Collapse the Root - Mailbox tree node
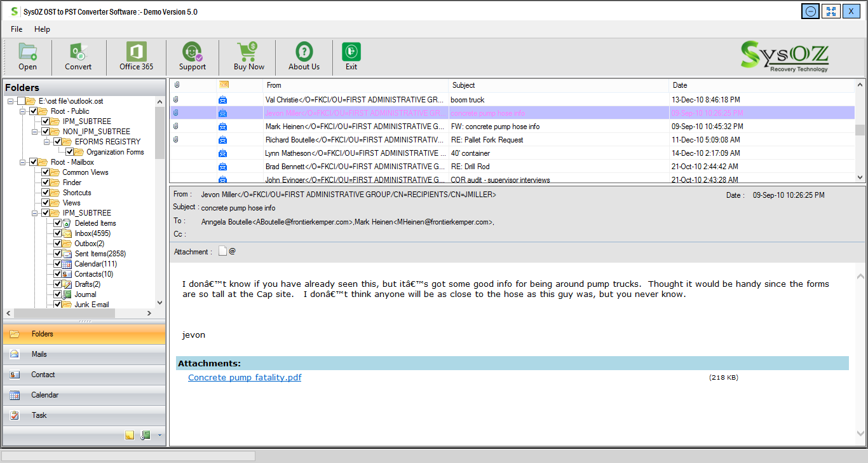868x463 pixels. click(x=23, y=162)
